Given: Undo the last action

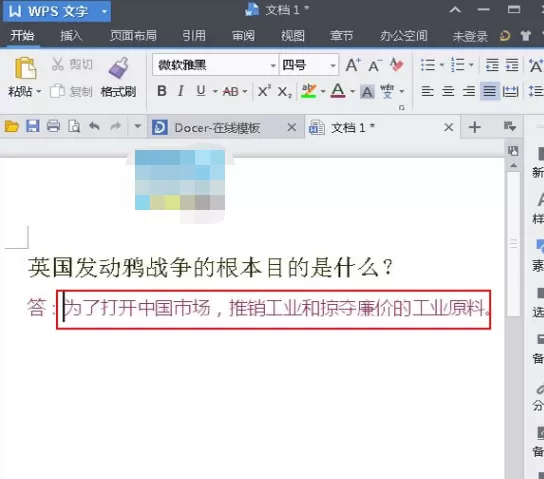Looking at the screenshot, I should pos(94,126).
